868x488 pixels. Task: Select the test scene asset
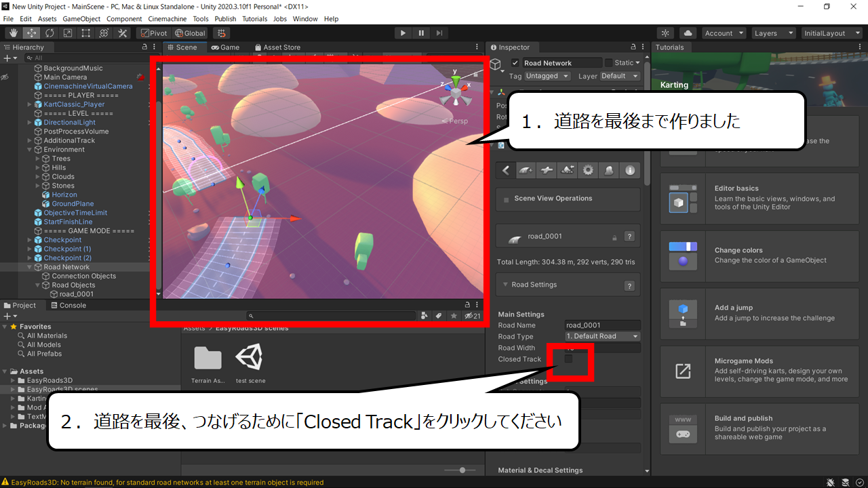250,365
